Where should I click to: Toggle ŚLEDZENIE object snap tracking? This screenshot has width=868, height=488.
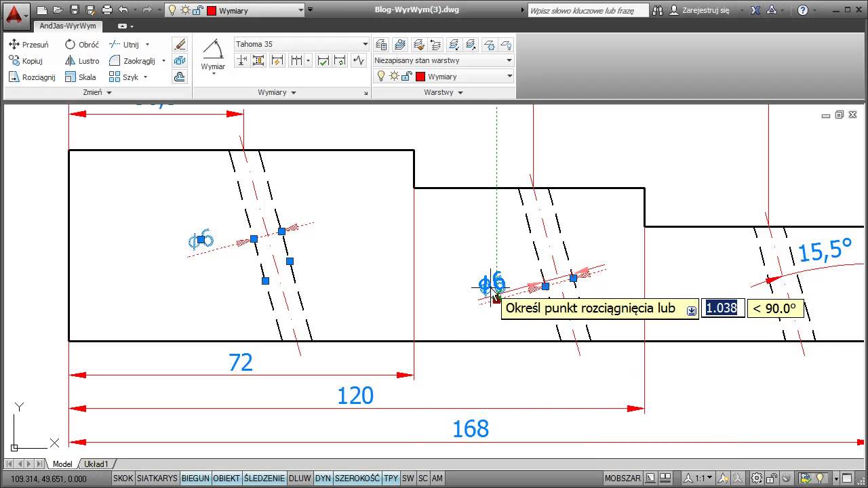coord(265,478)
